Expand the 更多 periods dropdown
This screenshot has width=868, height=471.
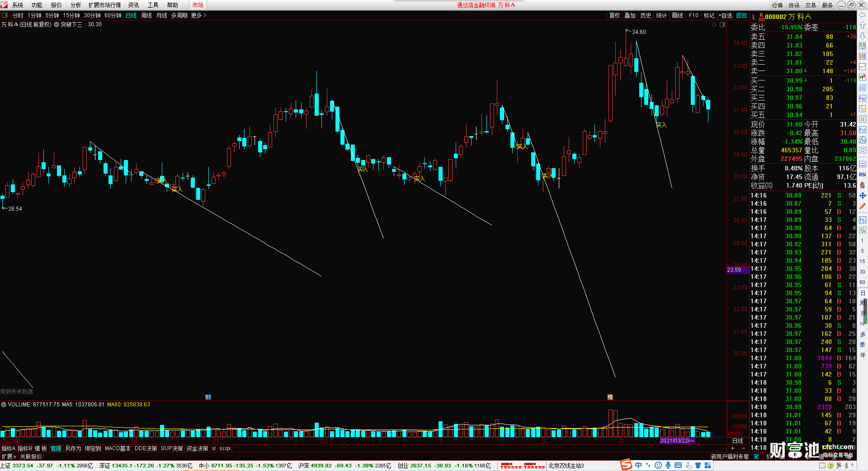click(x=198, y=15)
